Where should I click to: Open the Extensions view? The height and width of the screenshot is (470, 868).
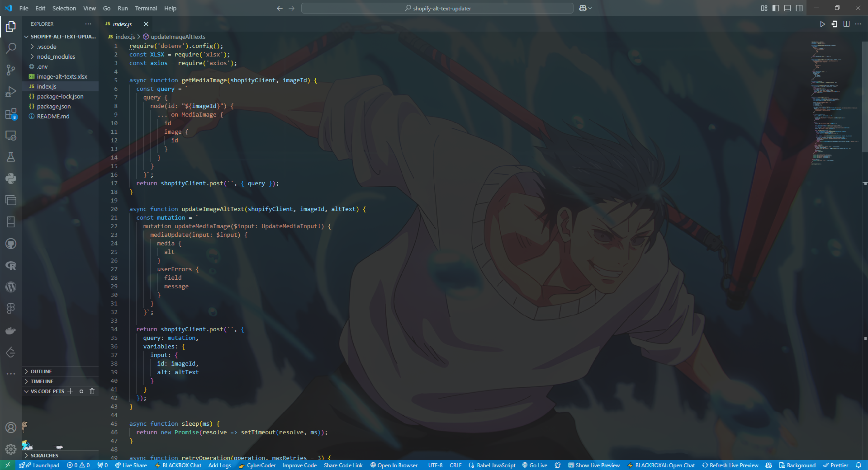point(11,114)
